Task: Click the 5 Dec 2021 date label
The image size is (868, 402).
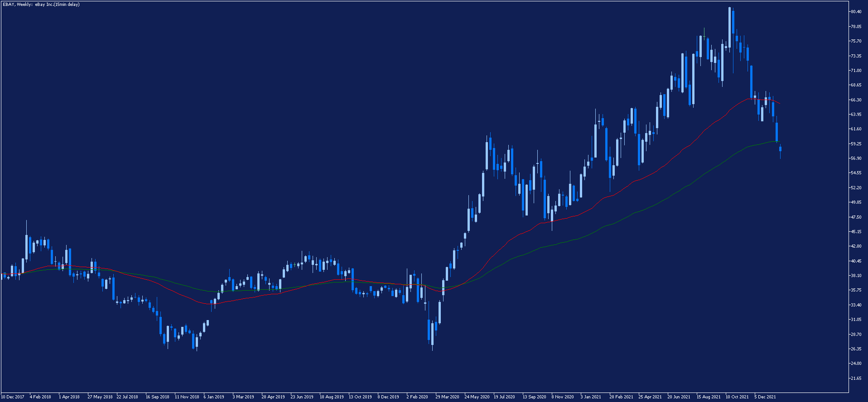Action: click(x=765, y=397)
